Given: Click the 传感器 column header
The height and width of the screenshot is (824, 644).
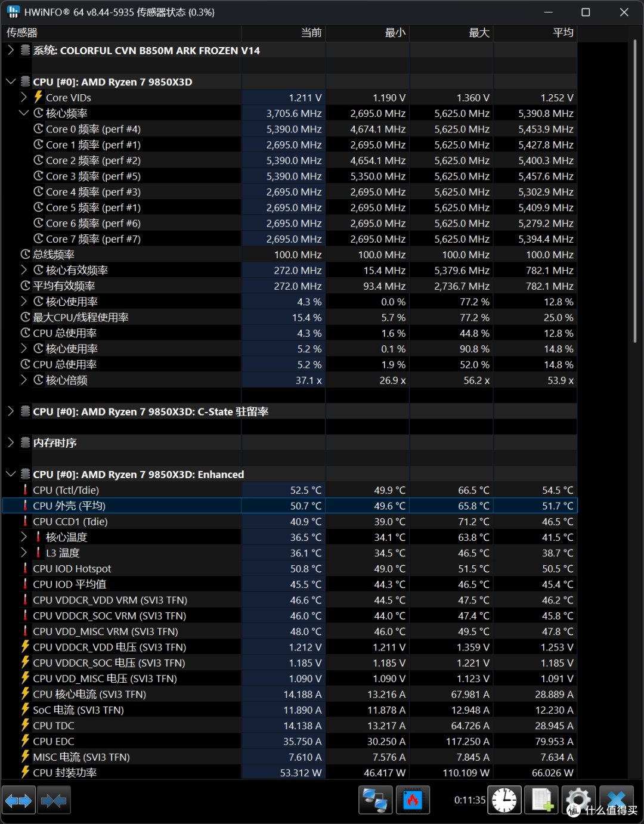Looking at the screenshot, I should pos(122,33).
